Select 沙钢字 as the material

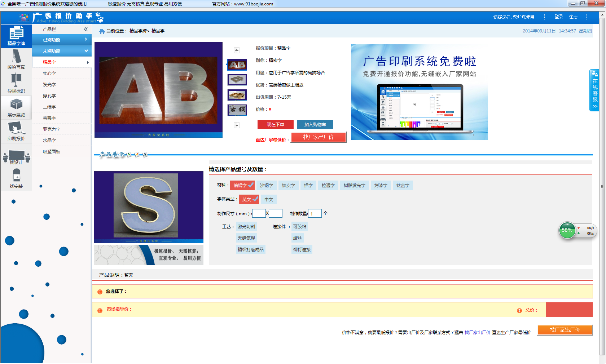point(266,185)
